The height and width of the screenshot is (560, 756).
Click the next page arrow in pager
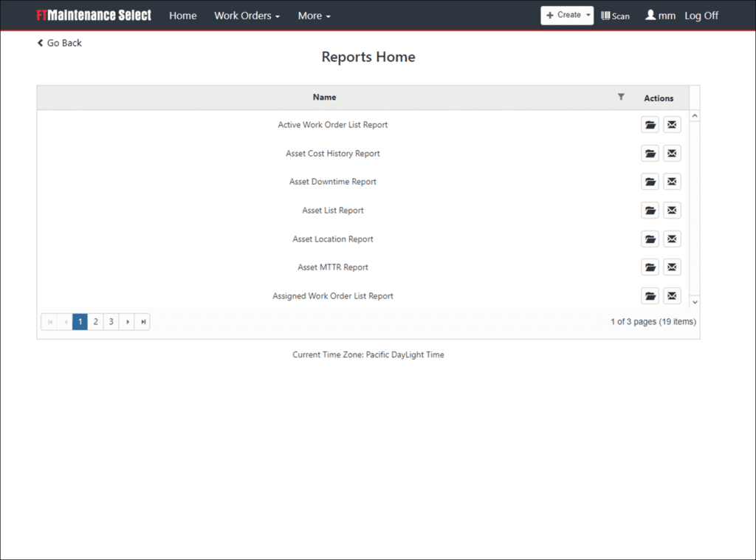tap(127, 321)
